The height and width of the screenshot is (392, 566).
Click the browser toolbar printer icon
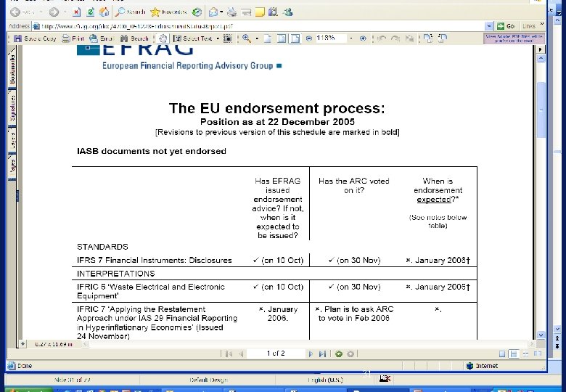point(231,12)
